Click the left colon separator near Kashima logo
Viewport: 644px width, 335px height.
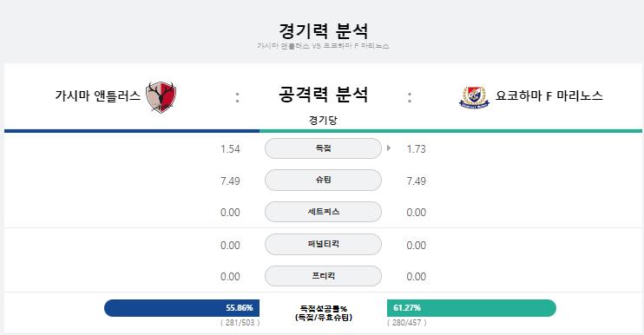(x=238, y=98)
